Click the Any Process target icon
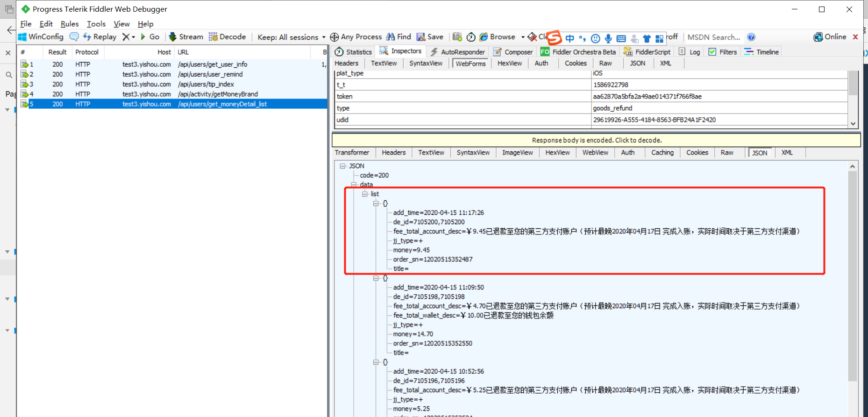 click(334, 37)
